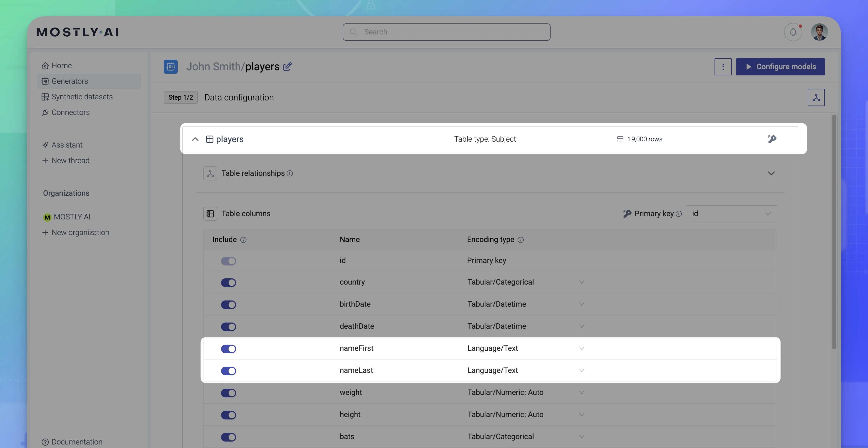Viewport: 868px width, 448px height.
Task: Toggle include for nameFirst column
Action: coord(229,349)
